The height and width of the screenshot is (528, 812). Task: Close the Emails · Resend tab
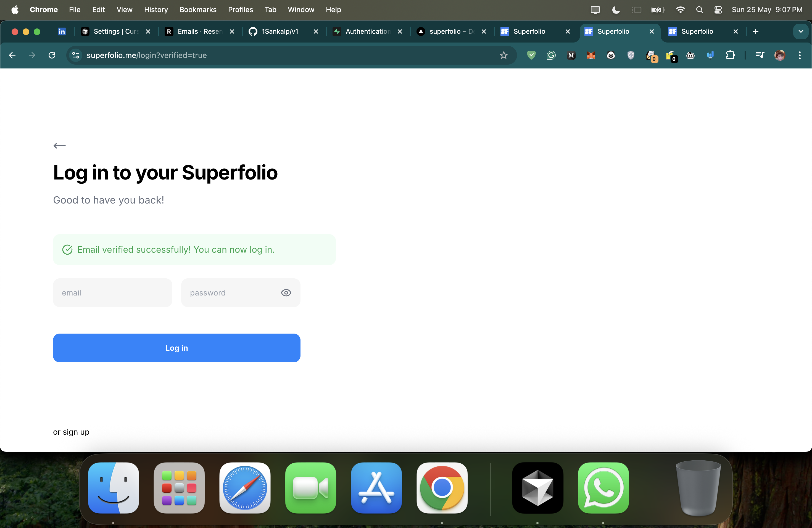tap(232, 31)
